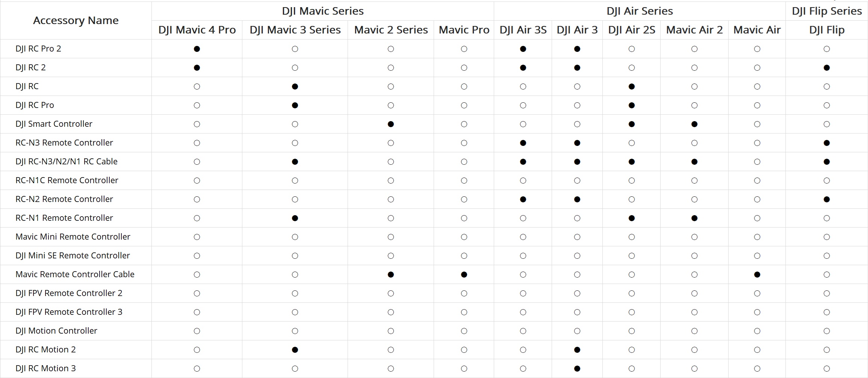Image resolution: width=868 pixels, height=378 pixels.
Task: Click the DJI RC-N3/N2/N1 RC Cable row label
Action: coord(67,161)
